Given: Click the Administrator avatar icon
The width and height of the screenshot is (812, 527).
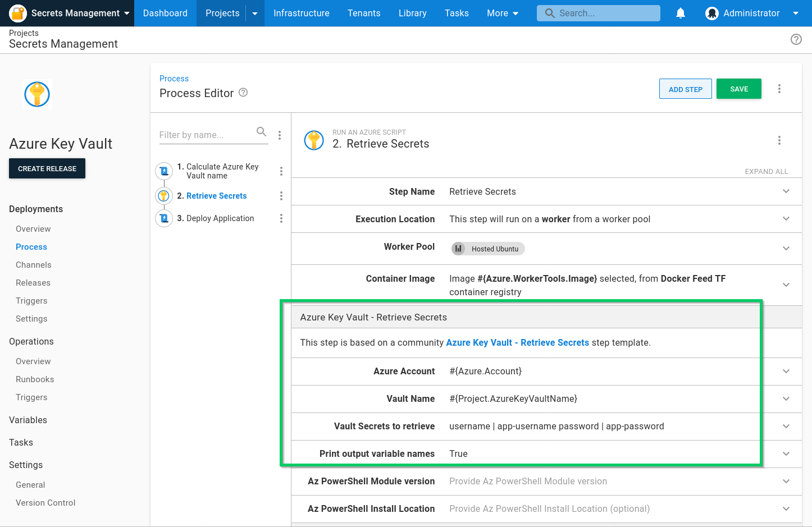Looking at the screenshot, I should (x=711, y=12).
